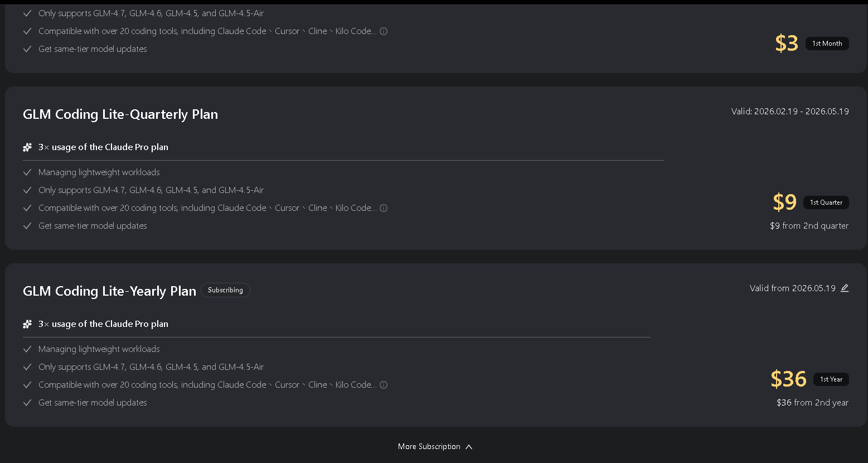The height and width of the screenshot is (463, 868).
Task: Open info icon on Quarterly Plan coding tools line
Action: 384,208
